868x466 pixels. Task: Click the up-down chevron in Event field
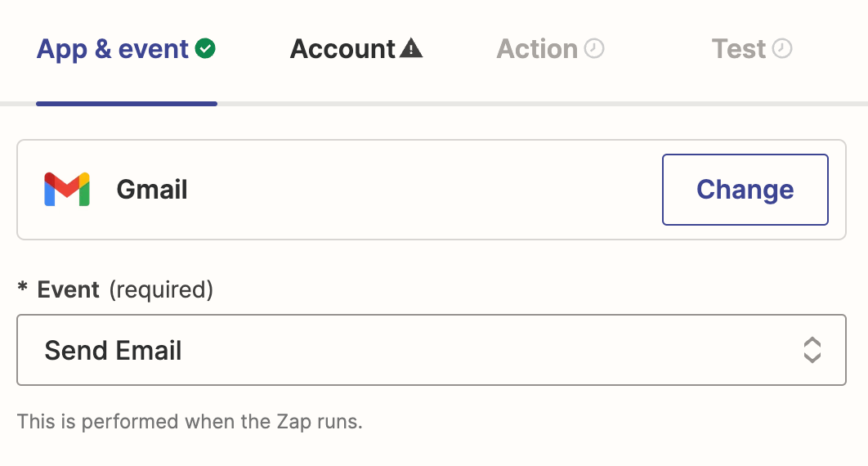(812, 350)
